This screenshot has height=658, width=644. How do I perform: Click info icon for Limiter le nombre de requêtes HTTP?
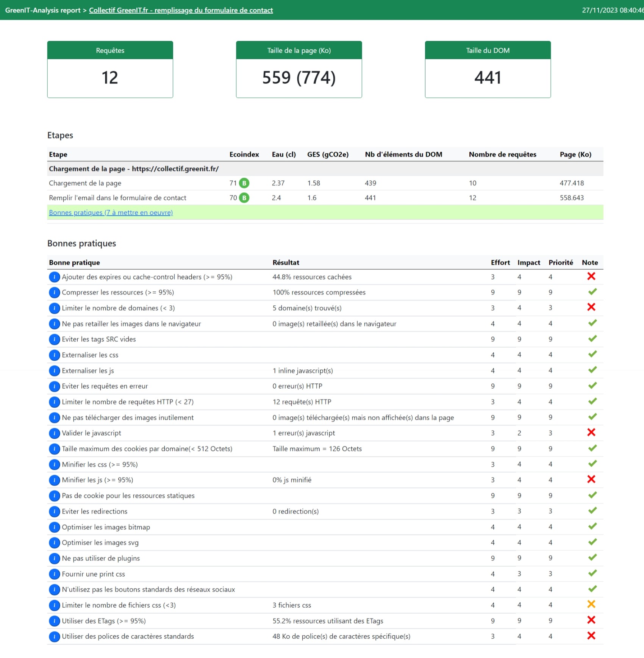tap(54, 402)
